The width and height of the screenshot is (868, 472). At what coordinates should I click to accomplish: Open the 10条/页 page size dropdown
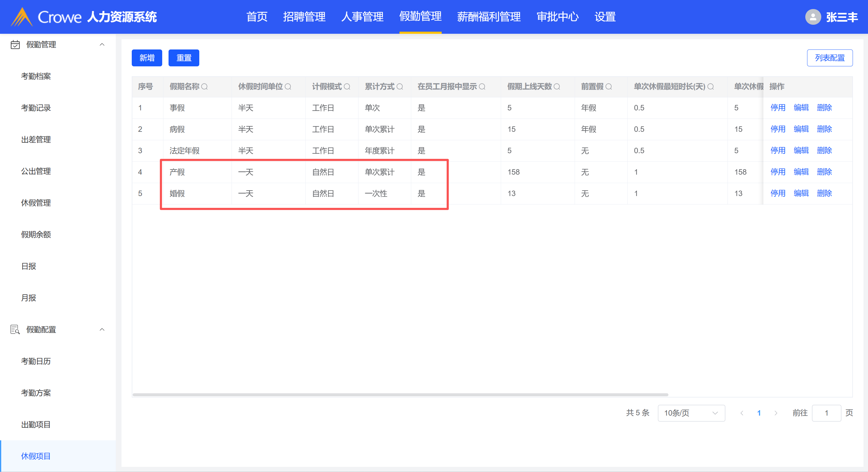point(691,413)
